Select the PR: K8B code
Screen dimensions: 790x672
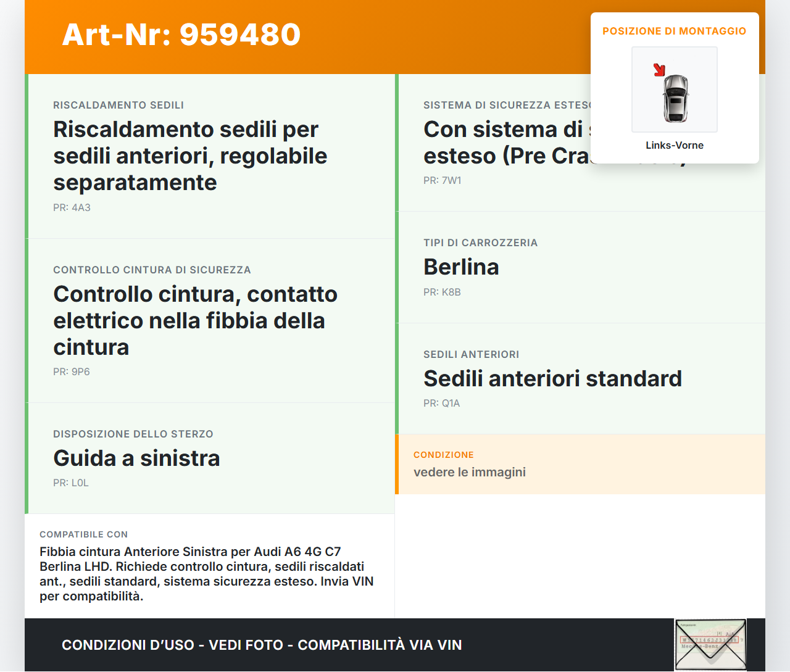(441, 292)
